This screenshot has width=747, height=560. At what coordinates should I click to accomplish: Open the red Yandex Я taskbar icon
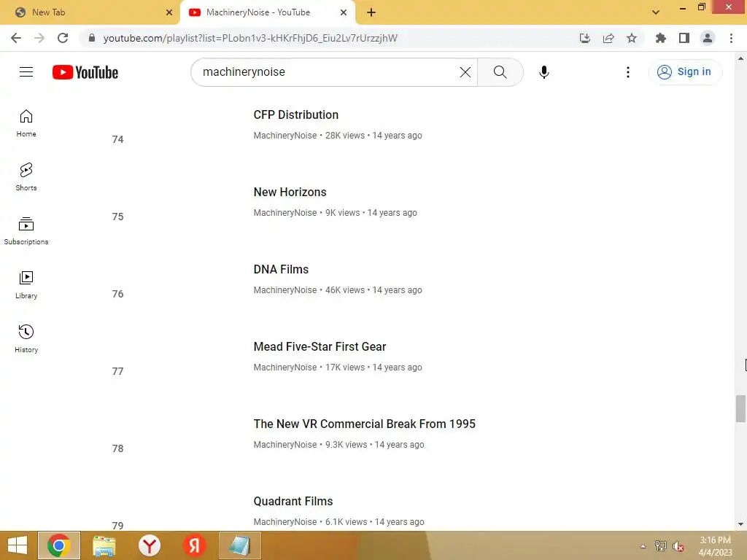(194, 545)
